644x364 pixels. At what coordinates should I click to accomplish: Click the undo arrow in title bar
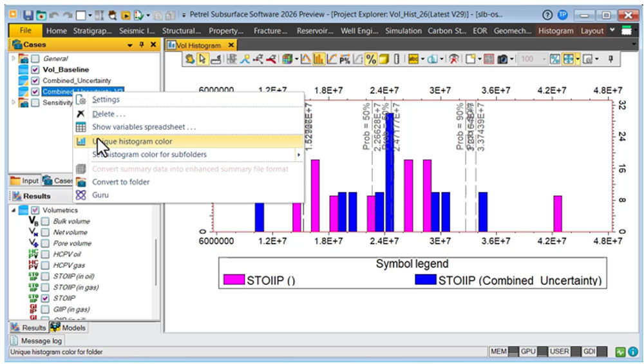pyautogui.click(x=54, y=15)
